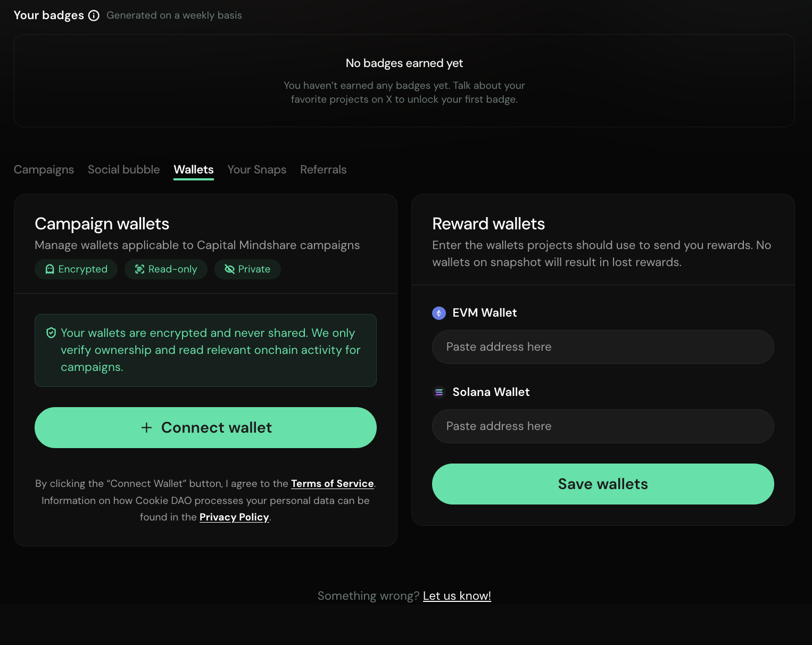Open the Privacy Policy link
The height and width of the screenshot is (645, 812).
pos(234,517)
